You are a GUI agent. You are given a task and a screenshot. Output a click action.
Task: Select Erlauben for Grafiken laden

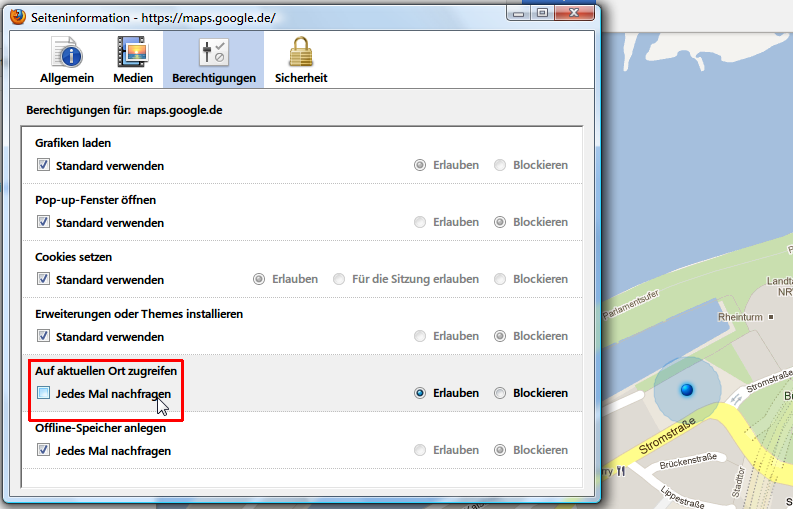pos(420,165)
